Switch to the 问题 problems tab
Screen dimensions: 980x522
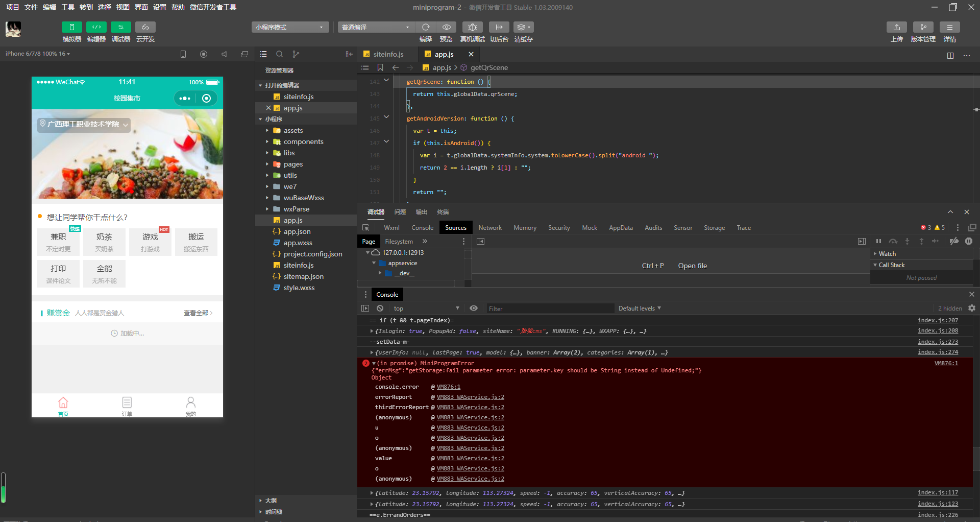pos(400,212)
